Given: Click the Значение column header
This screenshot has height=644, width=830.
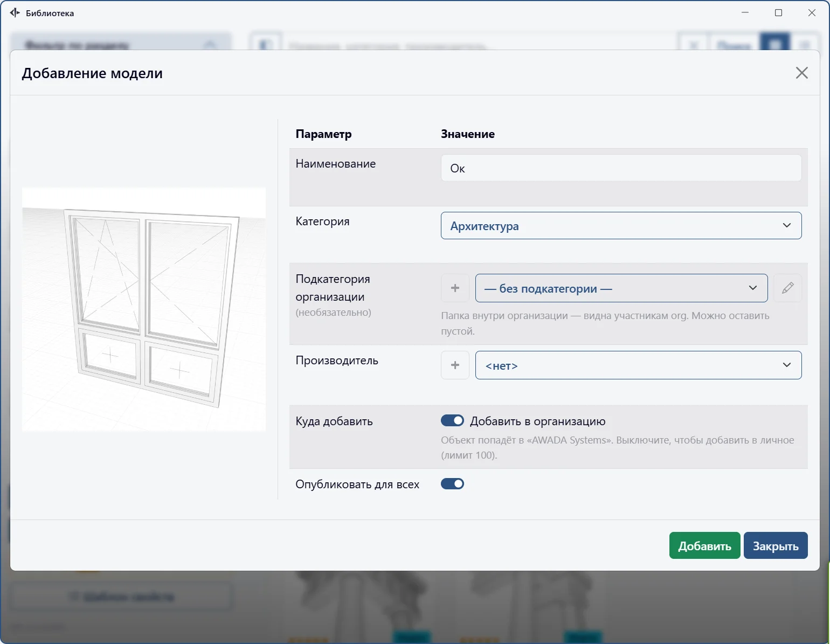Looking at the screenshot, I should (468, 134).
